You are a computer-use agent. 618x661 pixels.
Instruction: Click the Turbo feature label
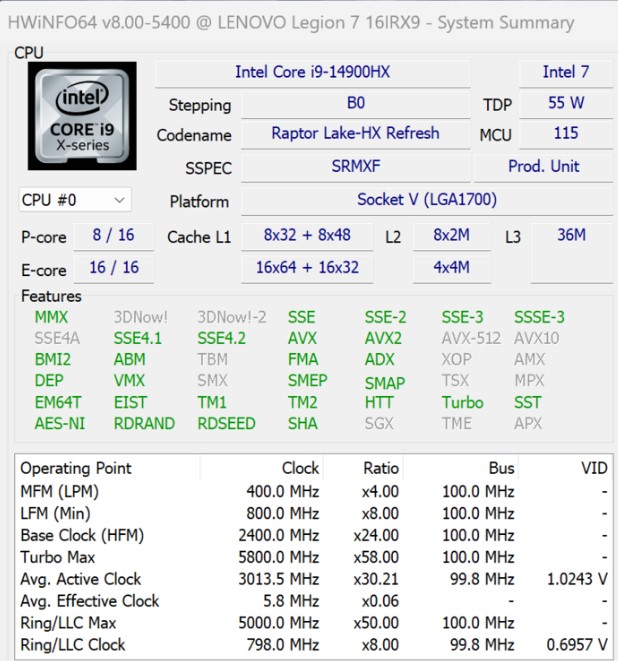coord(462,403)
